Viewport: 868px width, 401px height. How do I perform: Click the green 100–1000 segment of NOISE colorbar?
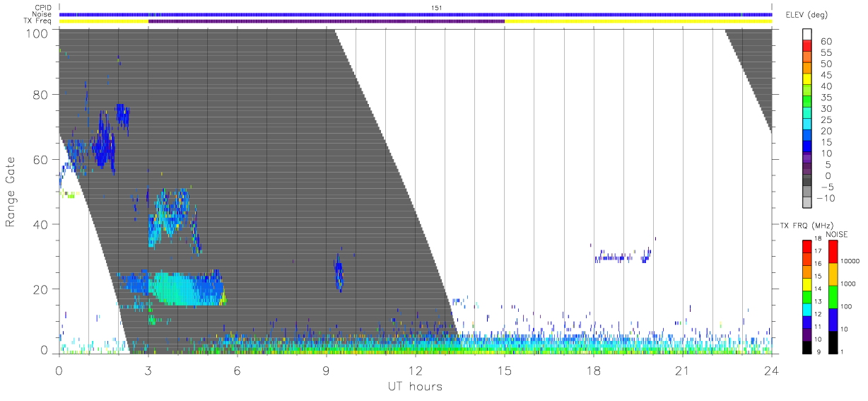[834, 296]
